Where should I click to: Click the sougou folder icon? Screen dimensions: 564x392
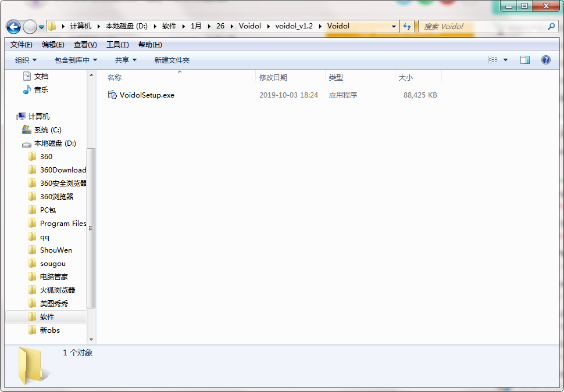(33, 264)
